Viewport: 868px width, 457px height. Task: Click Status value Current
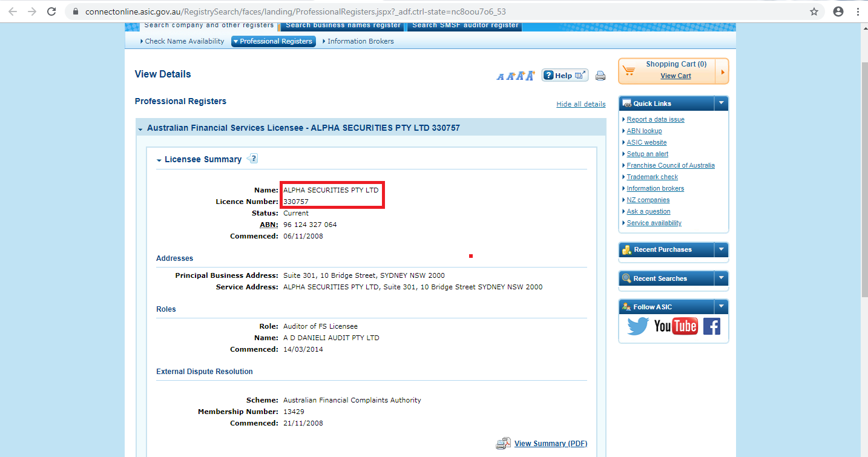(x=296, y=213)
